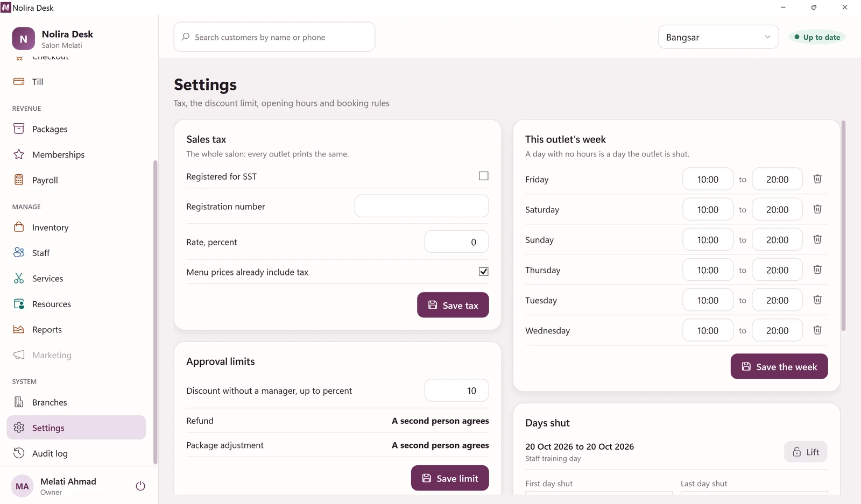Screen dimensions: 861x504
Task: Click the settings page vertical scrollbar
Action: 844,226
